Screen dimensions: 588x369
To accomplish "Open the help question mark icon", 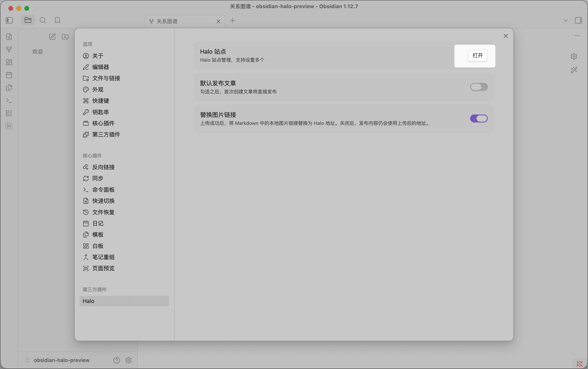I will [x=116, y=360].
